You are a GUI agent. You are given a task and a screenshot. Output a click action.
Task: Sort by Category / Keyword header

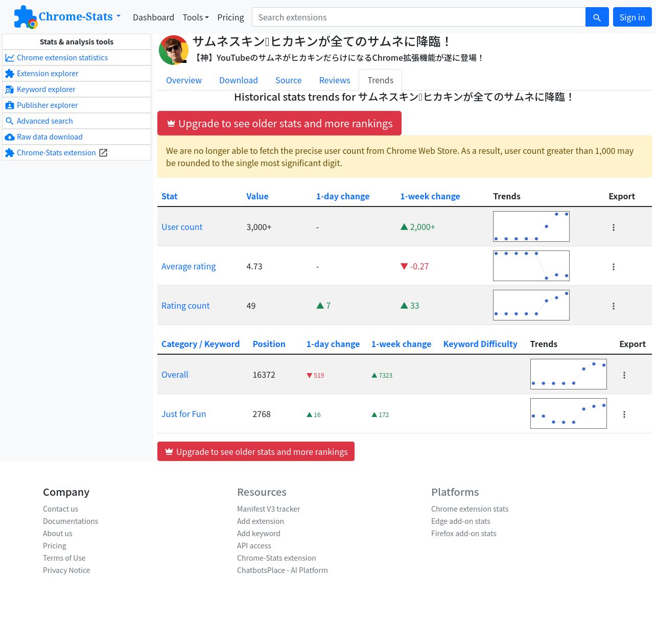(201, 344)
